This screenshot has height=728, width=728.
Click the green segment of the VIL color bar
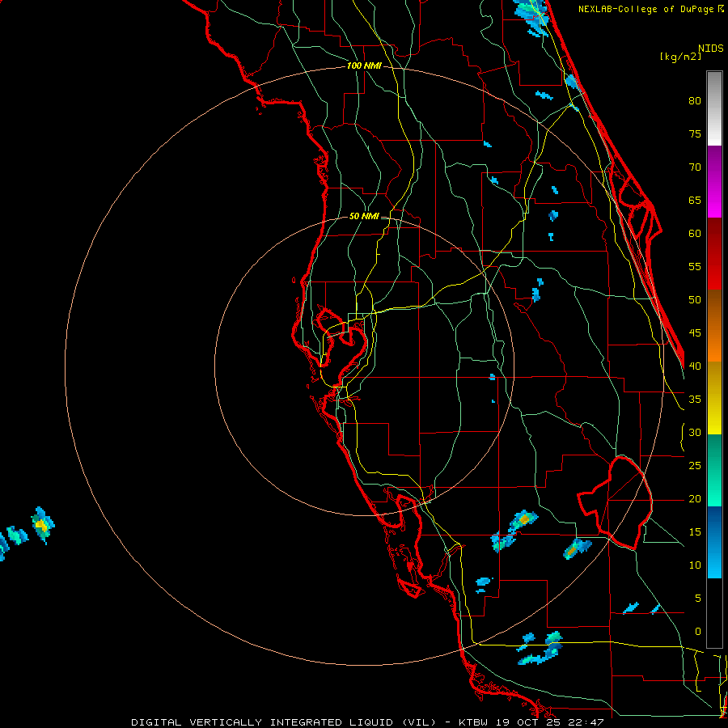tap(714, 470)
